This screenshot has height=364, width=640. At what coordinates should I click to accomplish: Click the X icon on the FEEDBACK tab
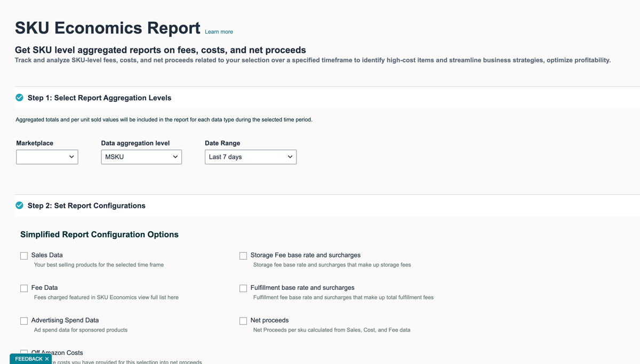(x=47, y=359)
